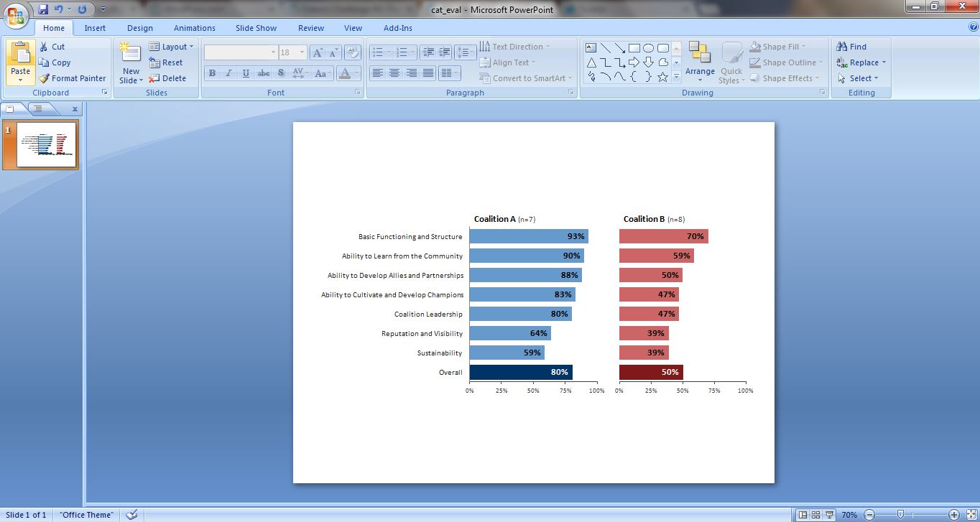Click the Save icon in quick access toolbar
The image size is (980, 522).
[x=43, y=9]
